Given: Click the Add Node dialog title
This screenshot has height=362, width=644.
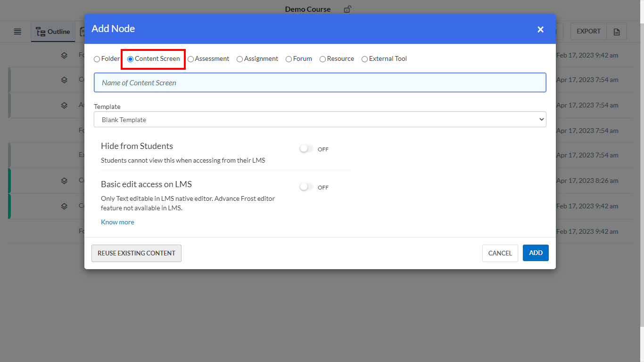Looking at the screenshot, I should [x=113, y=29].
